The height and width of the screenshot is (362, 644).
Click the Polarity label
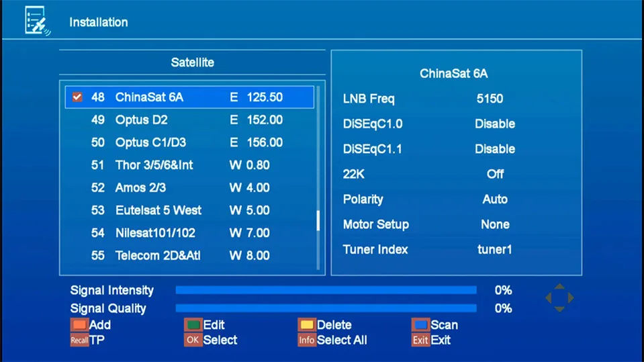(363, 199)
